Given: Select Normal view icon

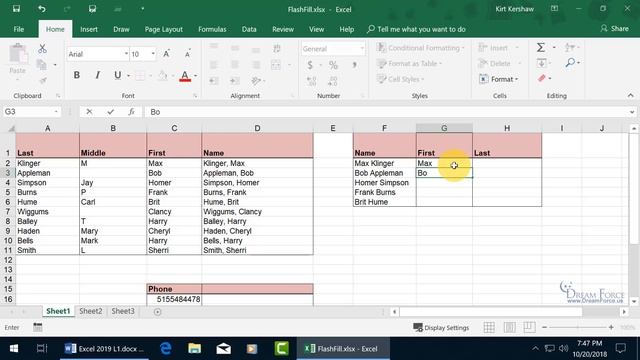Looking at the screenshot, I should coord(489,327).
